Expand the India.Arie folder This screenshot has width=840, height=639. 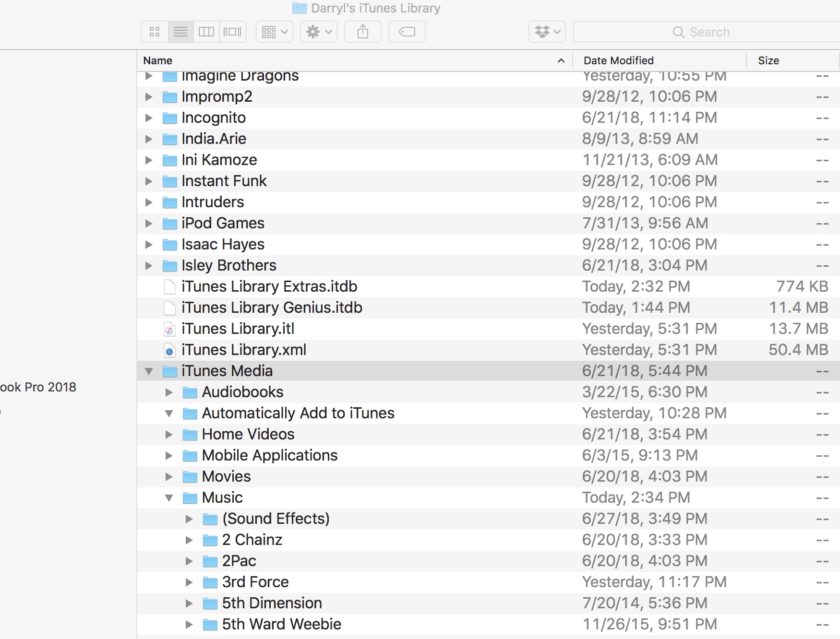point(149,139)
